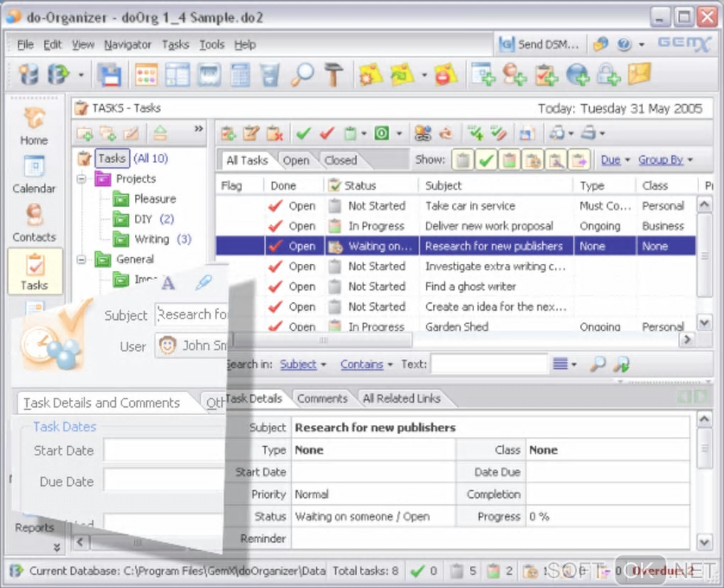This screenshot has width=724, height=588.
Task: Open Home in the navigator sidebar
Action: [34, 126]
